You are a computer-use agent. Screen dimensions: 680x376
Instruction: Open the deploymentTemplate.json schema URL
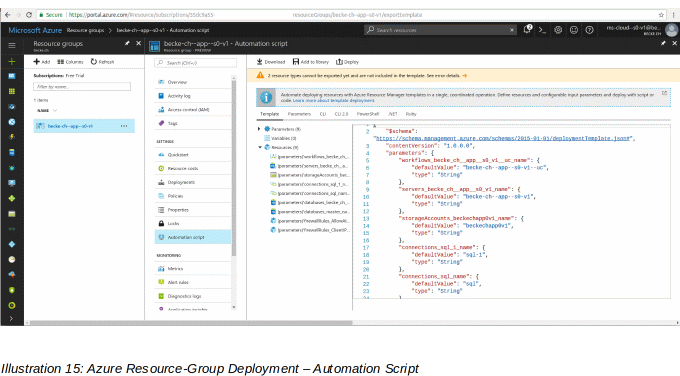pyautogui.click(x=503, y=138)
